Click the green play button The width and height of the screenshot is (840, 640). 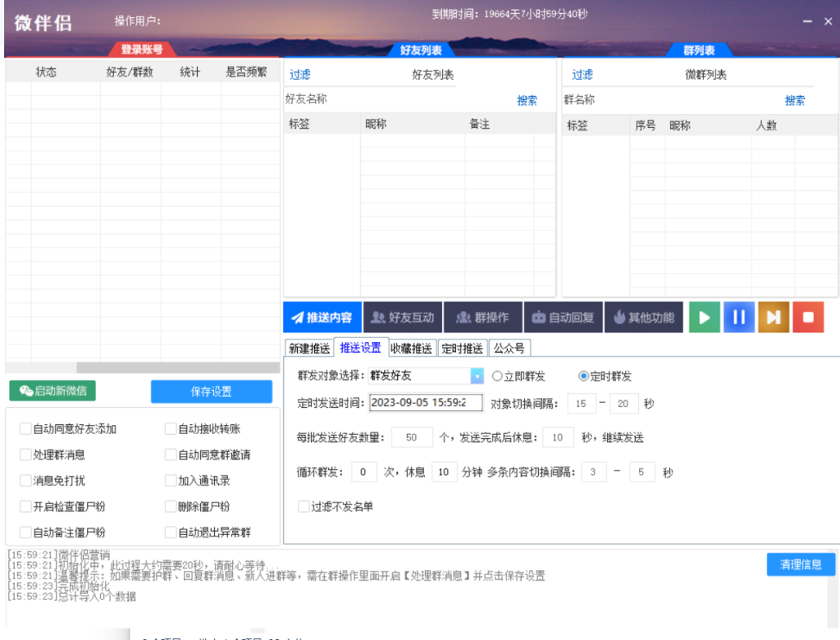[705, 318]
